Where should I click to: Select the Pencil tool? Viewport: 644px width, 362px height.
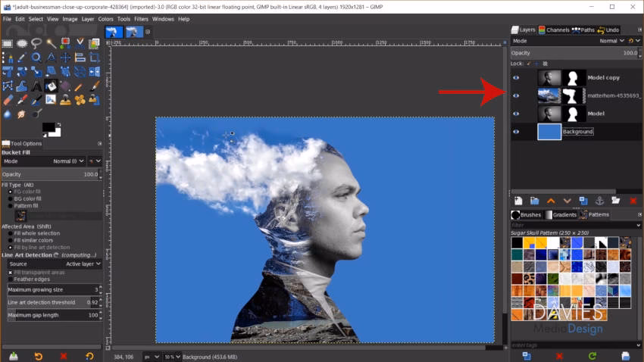tap(80, 86)
